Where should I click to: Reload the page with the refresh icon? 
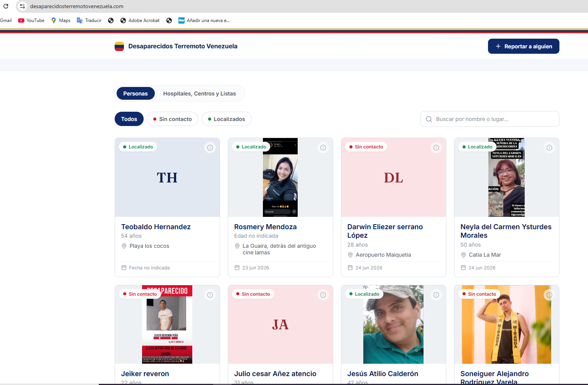click(x=6, y=6)
